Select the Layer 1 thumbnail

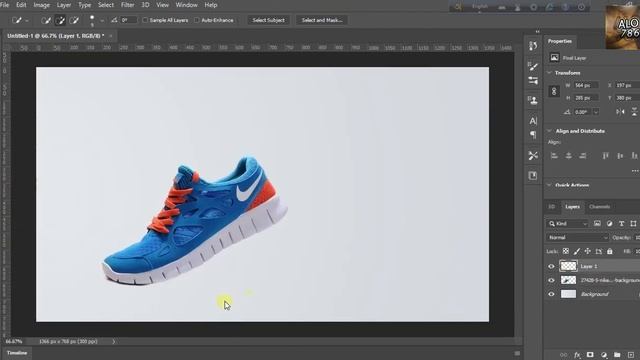(x=568, y=267)
